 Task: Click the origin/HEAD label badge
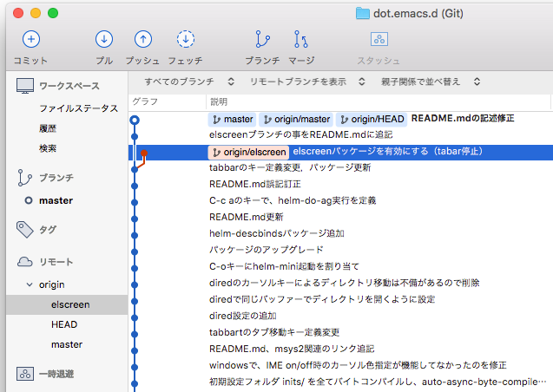[x=372, y=120]
